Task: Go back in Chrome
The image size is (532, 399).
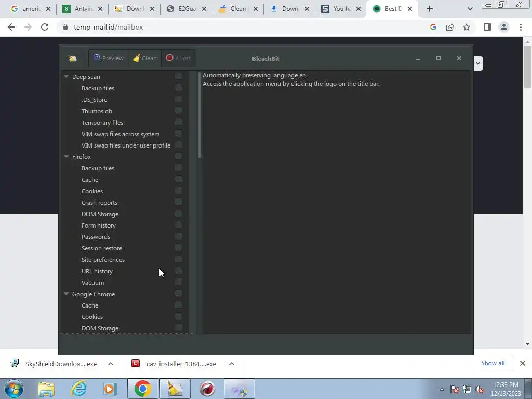Action: tap(11, 27)
